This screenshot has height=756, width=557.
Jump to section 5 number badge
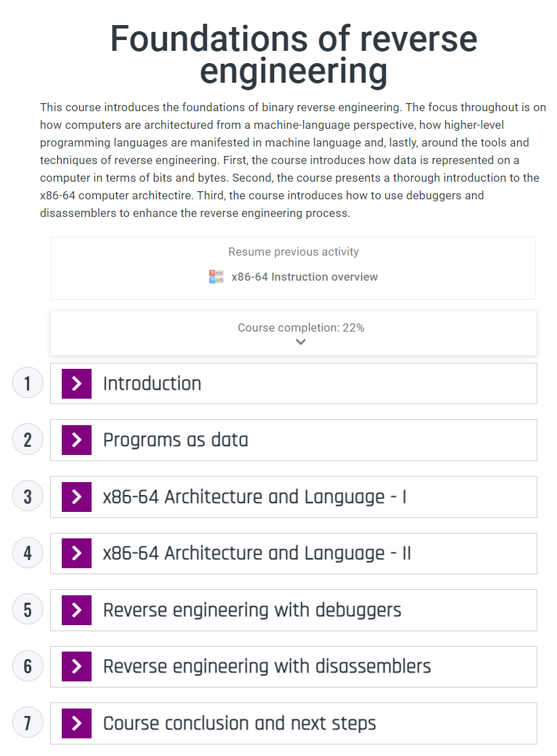[x=28, y=610]
